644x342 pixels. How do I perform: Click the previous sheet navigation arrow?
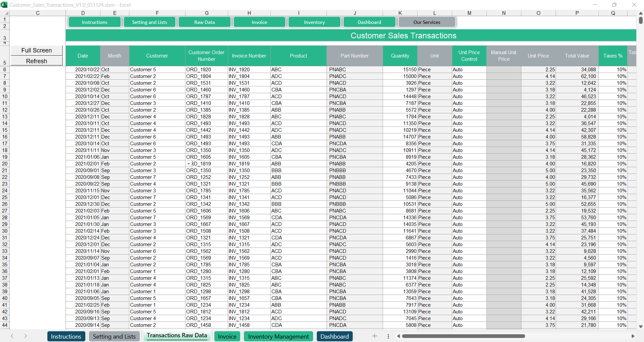pyautogui.click(x=12, y=336)
